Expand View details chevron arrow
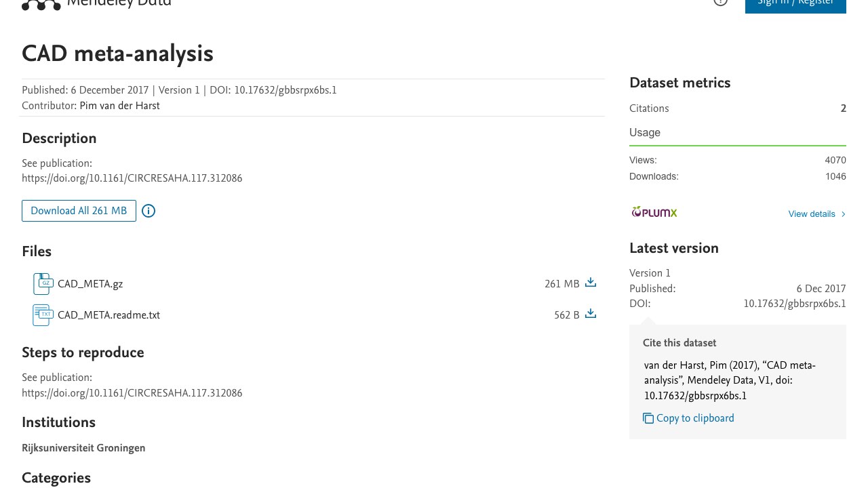 [x=844, y=214]
